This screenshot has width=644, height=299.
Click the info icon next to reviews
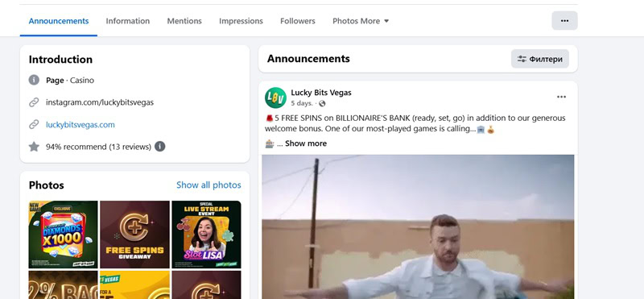click(159, 147)
